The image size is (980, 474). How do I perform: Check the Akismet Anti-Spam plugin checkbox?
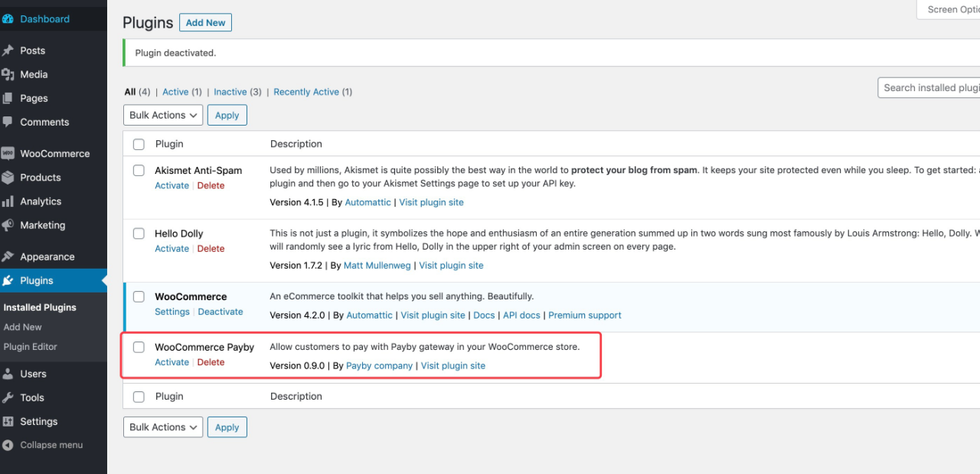[x=139, y=171]
